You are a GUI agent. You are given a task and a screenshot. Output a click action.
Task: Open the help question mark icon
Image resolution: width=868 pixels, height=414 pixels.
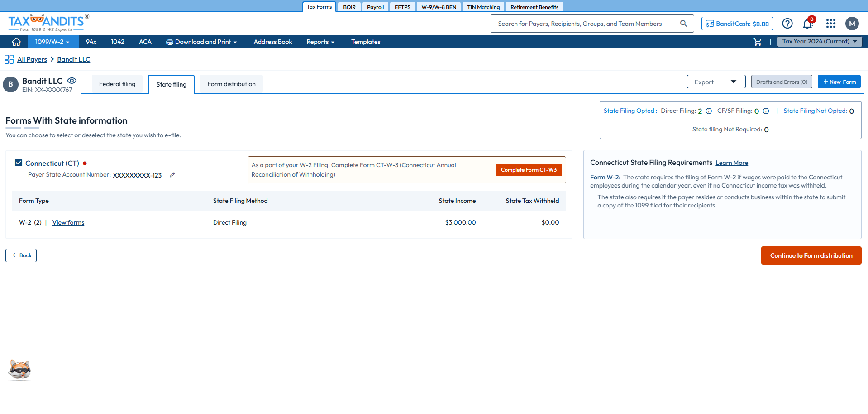point(787,24)
